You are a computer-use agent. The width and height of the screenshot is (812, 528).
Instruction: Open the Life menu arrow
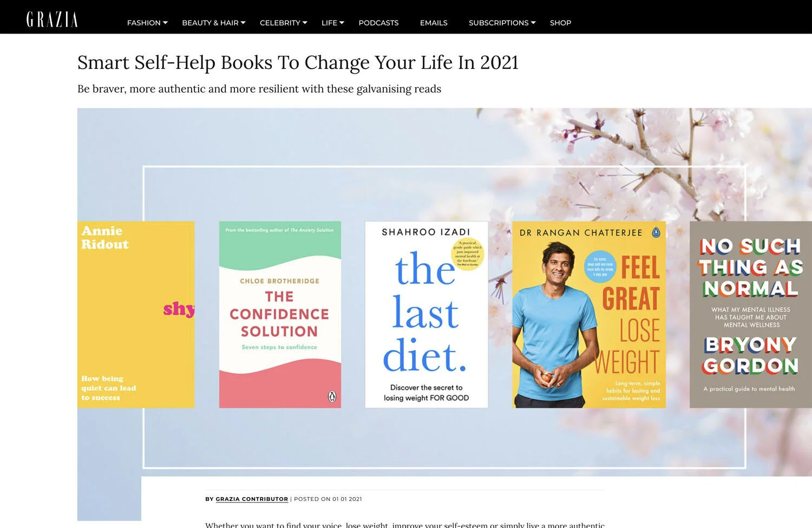pos(342,23)
